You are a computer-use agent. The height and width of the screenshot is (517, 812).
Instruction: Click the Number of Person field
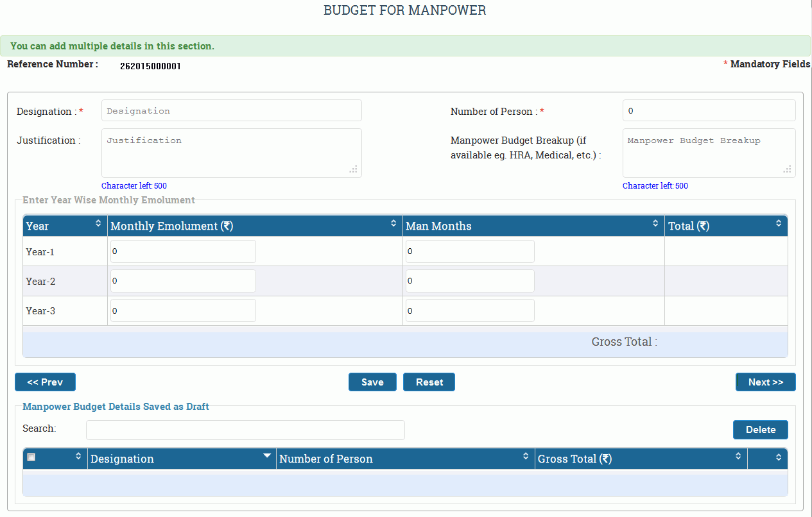click(709, 111)
